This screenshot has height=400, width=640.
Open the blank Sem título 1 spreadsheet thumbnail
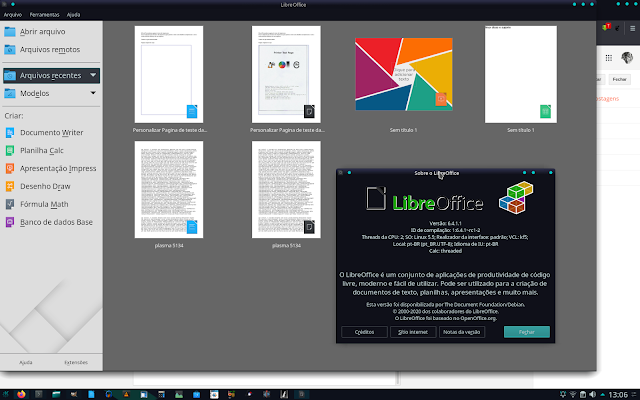point(521,74)
